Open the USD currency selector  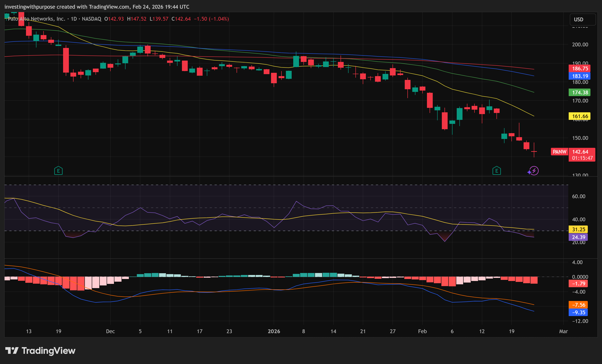click(x=582, y=19)
